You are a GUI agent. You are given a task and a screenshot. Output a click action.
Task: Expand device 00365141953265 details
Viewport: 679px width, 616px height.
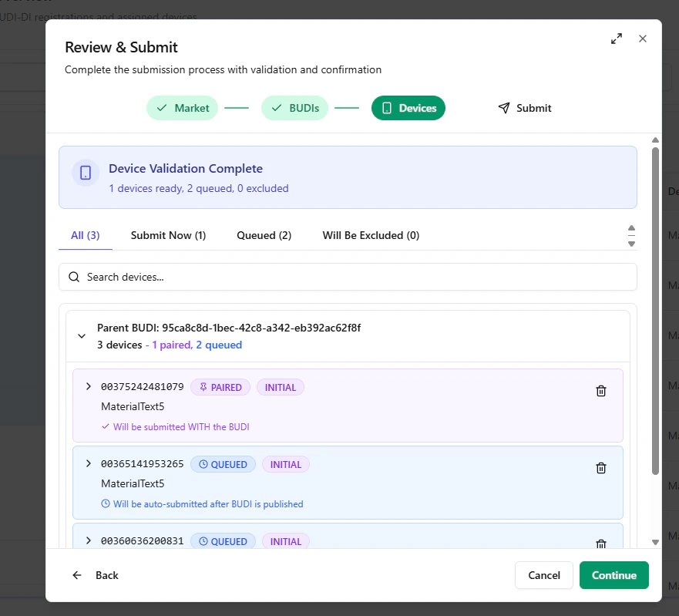pyautogui.click(x=89, y=463)
